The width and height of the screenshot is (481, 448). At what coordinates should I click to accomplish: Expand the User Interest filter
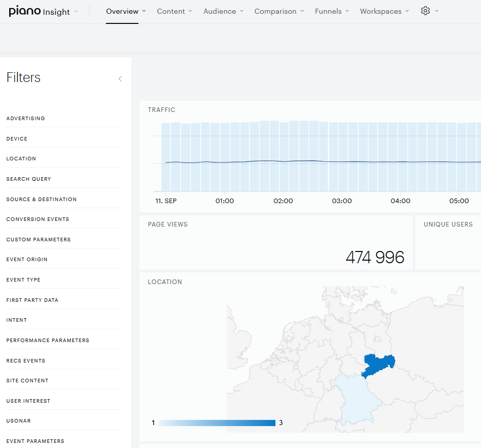click(64, 401)
